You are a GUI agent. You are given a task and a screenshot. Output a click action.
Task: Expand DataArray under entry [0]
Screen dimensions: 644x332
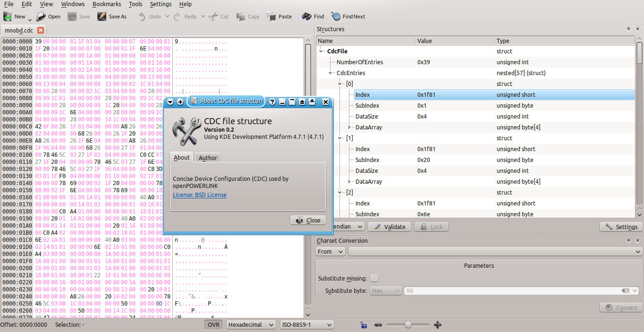tap(349, 128)
